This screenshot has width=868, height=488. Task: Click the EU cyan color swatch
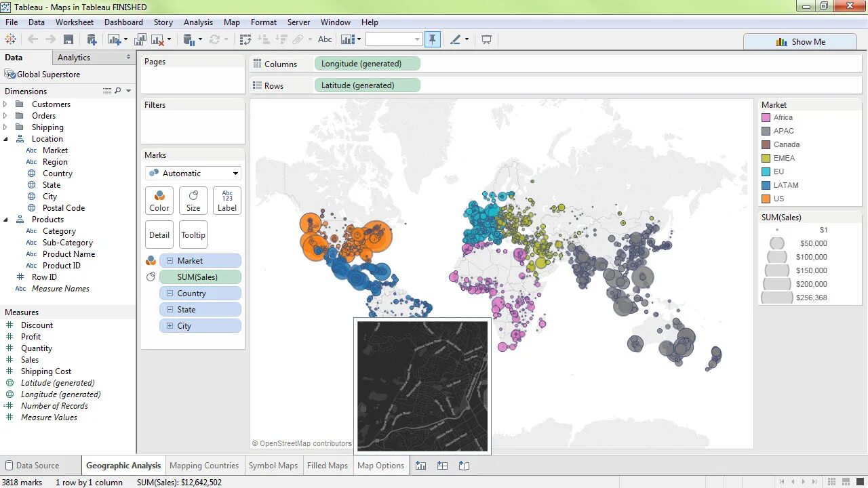[766, 171]
